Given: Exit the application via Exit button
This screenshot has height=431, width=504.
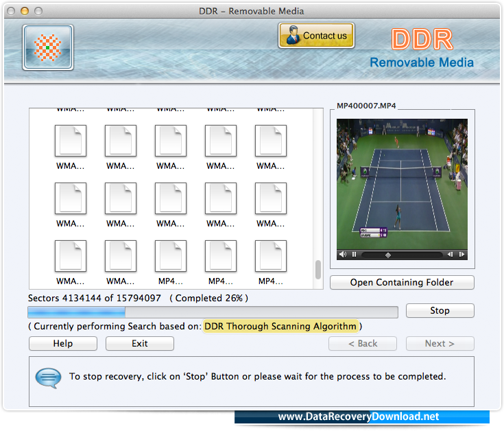Looking at the screenshot, I should 140,344.
